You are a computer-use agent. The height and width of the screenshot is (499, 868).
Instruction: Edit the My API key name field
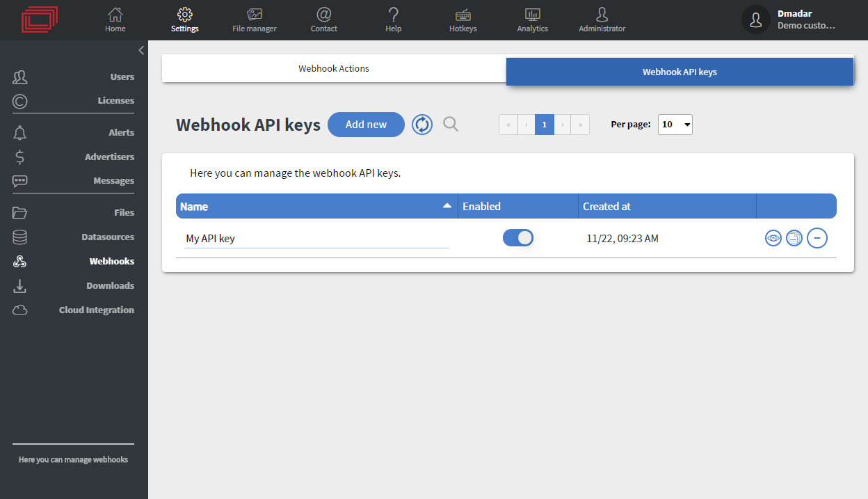pos(313,238)
